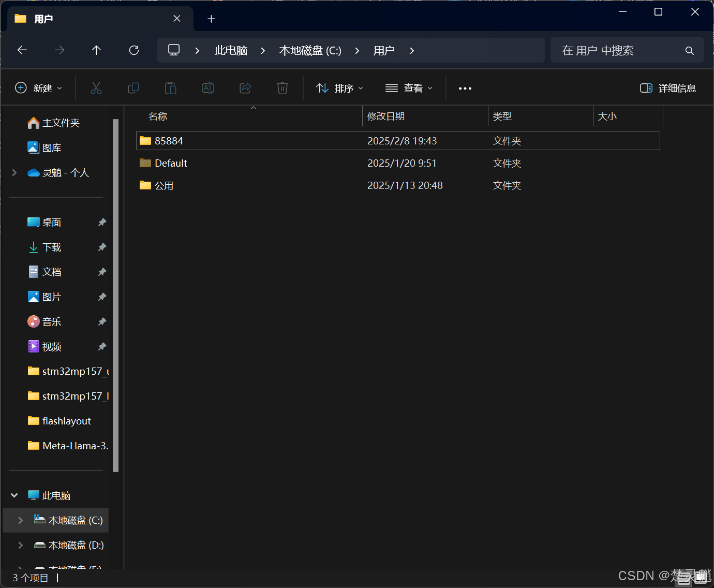
Task: Refresh the current folder view
Action: (134, 50)
